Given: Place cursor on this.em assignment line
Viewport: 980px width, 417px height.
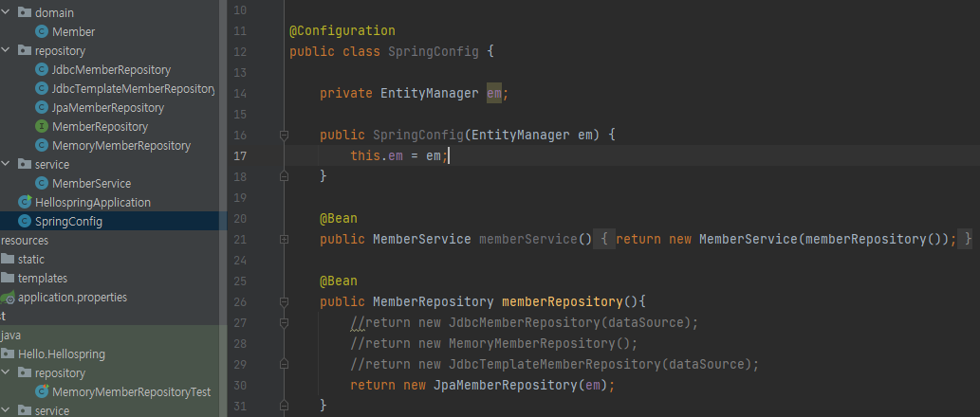Looking at the screenshot, I should [x=399, y=156].
